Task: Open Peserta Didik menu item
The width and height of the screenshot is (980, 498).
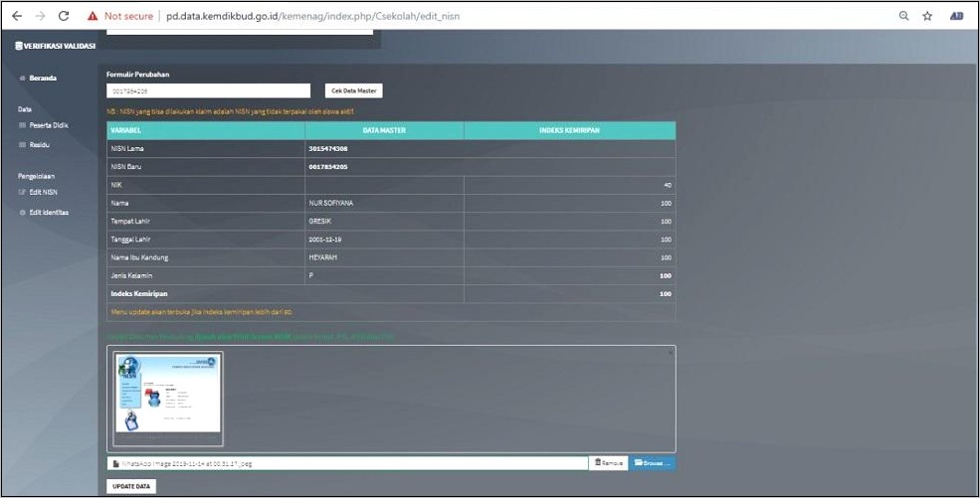Action: click(49, 125)
